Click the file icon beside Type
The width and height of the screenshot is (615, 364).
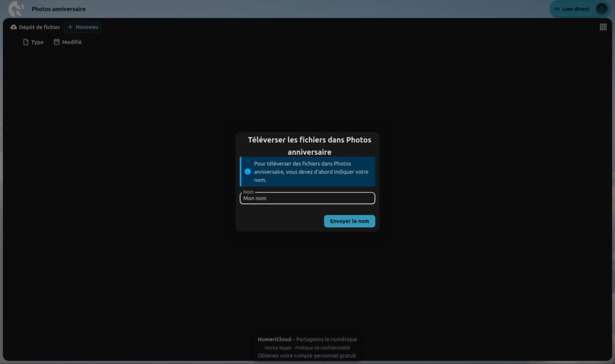coord(26,42)
